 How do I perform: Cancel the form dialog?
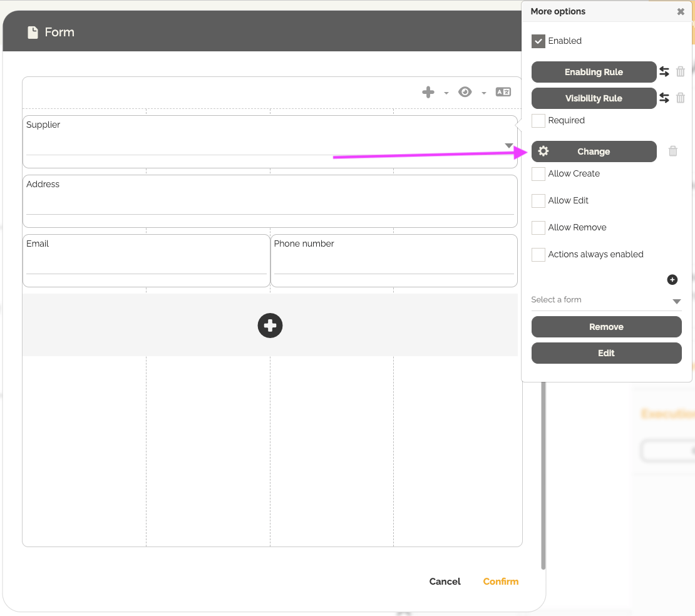point(445,582)
